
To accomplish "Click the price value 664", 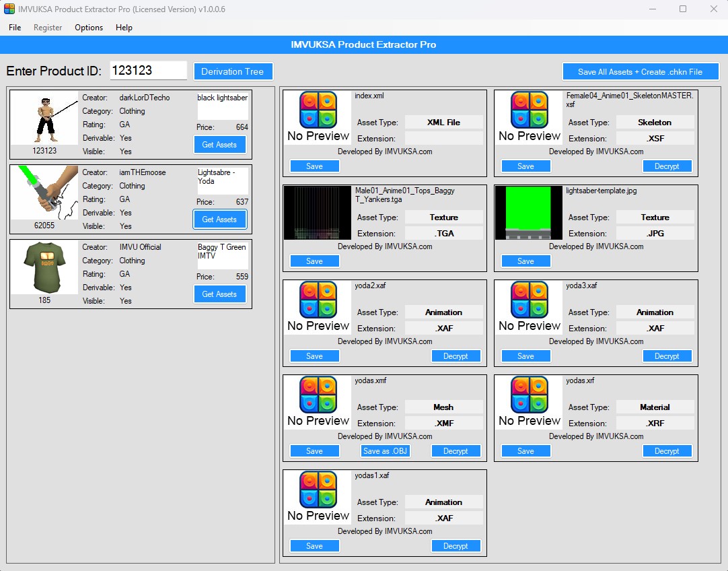I will [242, 127].
